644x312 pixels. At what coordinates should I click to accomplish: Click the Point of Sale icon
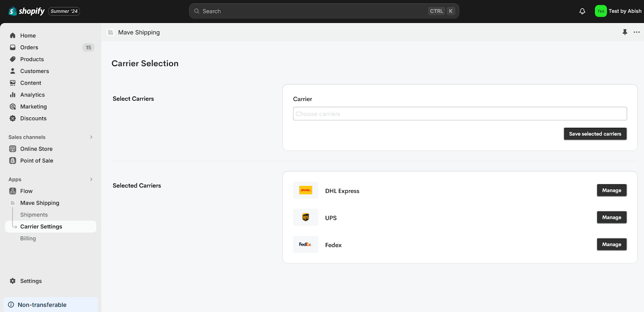click(x=13, y=160)
